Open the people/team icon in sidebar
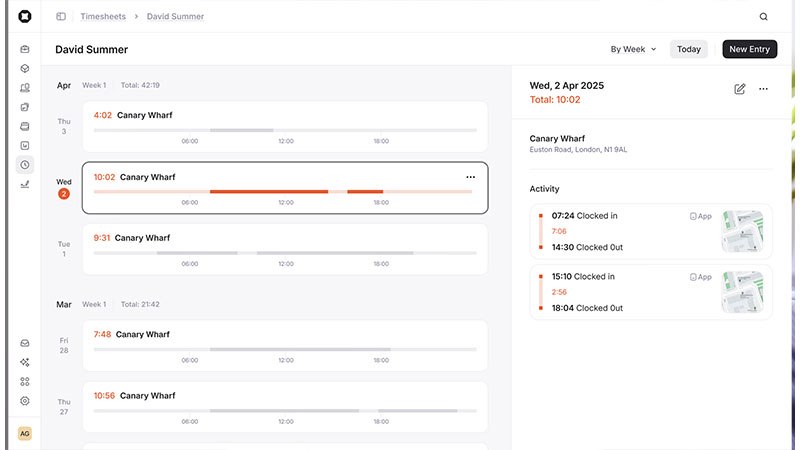The height and width of the screenshot is (450, 800). pos(24,88)
